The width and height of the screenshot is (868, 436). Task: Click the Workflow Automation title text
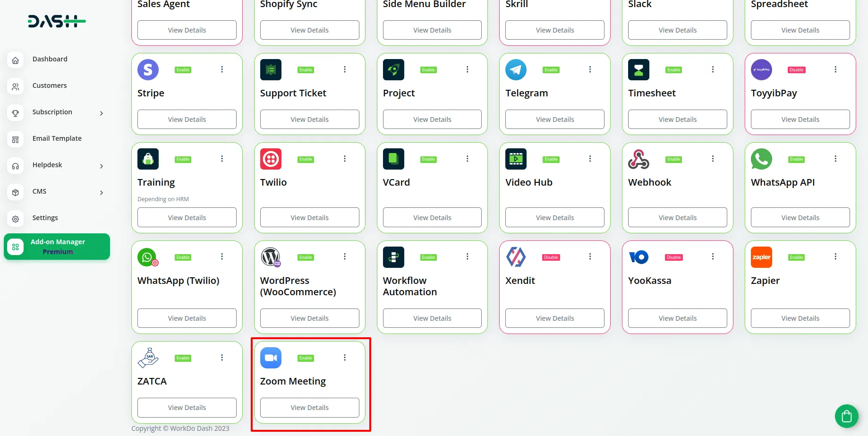[409, 286]
